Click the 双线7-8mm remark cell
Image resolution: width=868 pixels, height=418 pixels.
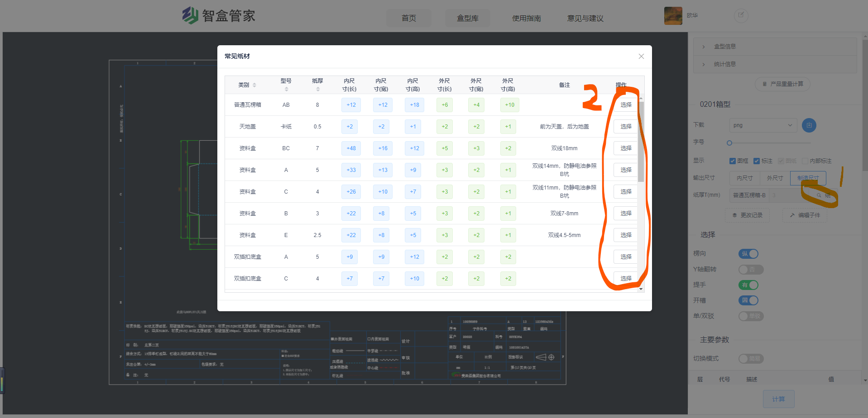pyautogui.click(x=564, y=214)
